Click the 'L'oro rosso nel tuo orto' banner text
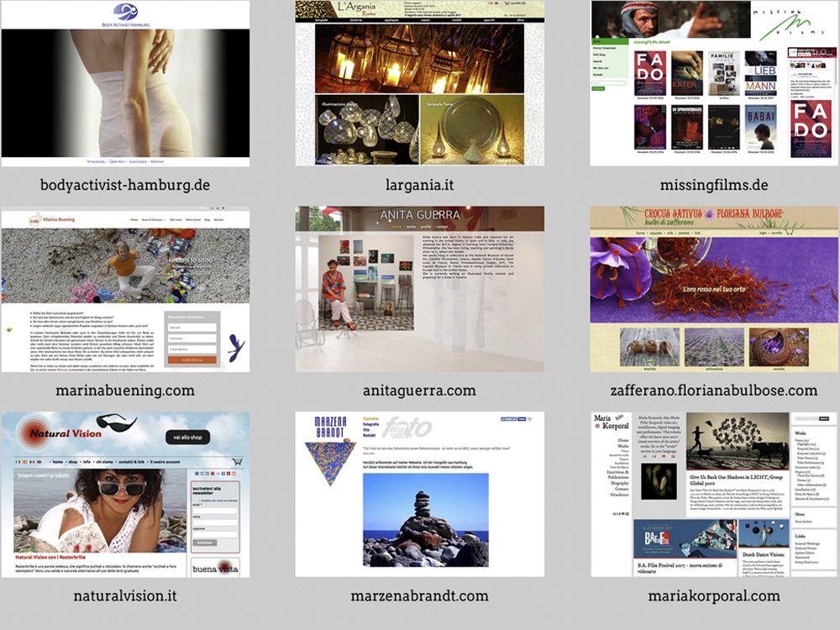This screenshot has width=840, height=630. pyautogui.click(x=714, y=289)
